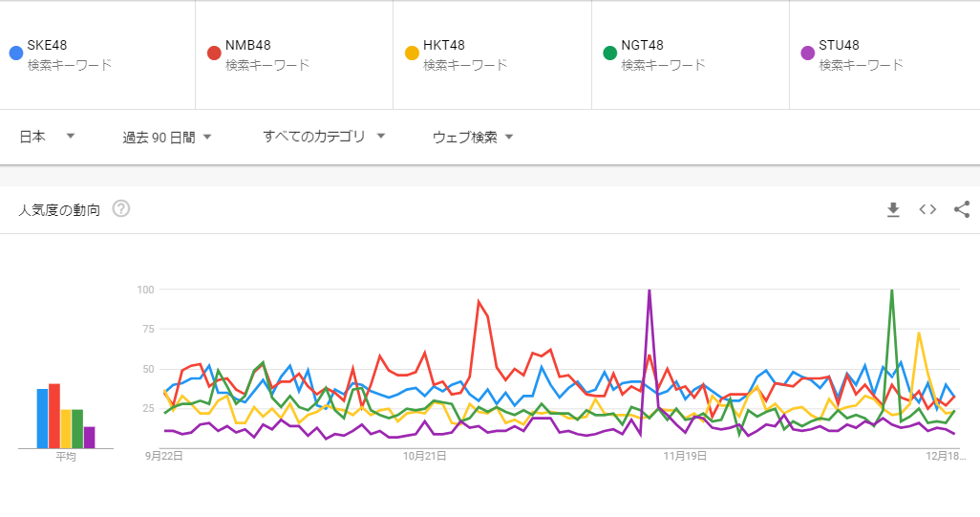Open the embed code icon
980x517 pixels.
pyautogui.click(x=927, y=209)
